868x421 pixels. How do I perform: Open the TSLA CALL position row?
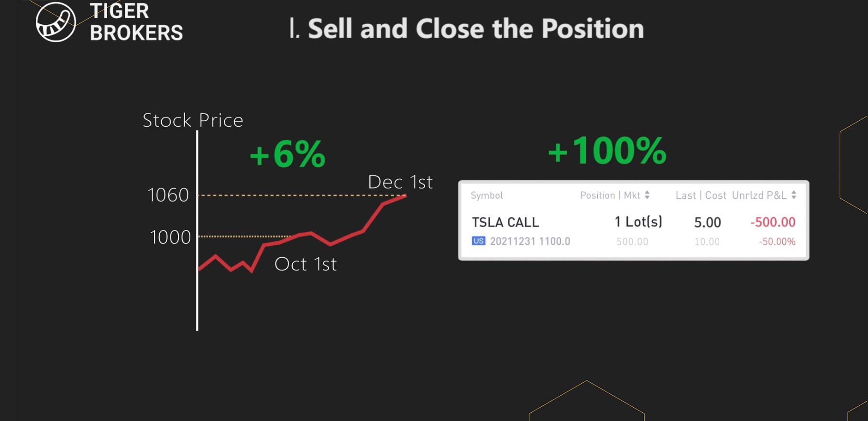505,222
